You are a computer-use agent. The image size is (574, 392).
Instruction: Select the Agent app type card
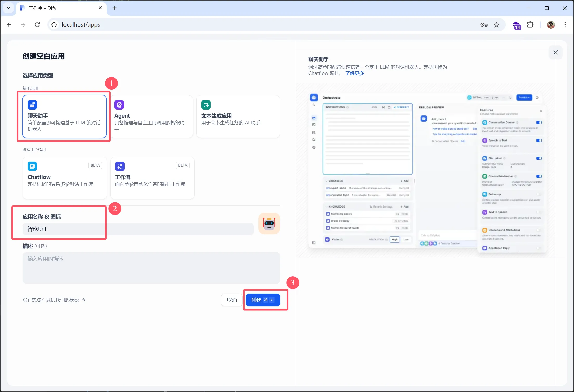click(152, 116)
